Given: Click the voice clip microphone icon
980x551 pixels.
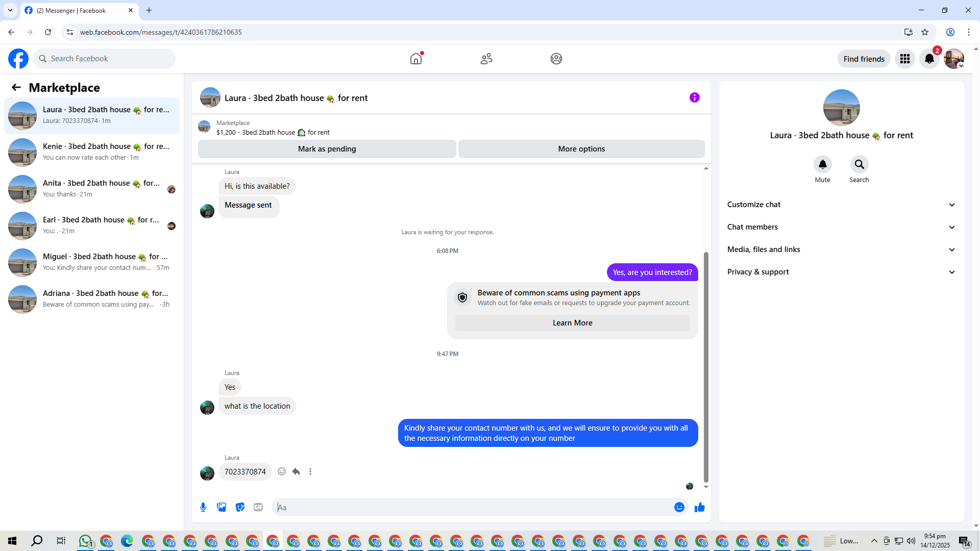Looking at the screenshot, I should tap(203, 507).
